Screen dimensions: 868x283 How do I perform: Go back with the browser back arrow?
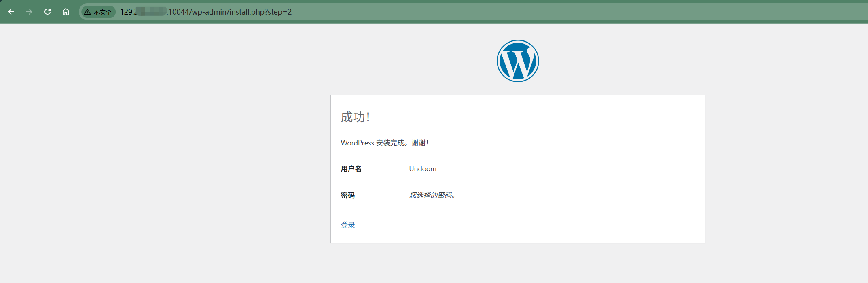tap(11, 12)
